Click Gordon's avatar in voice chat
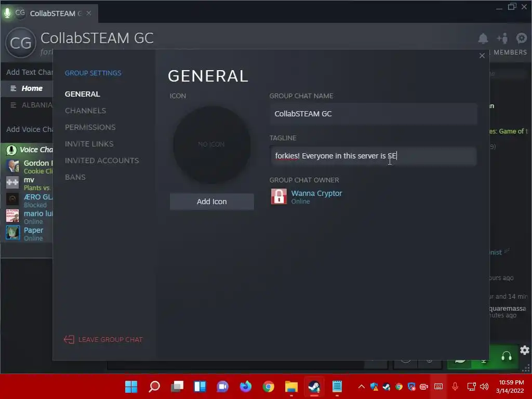Viewport: 532px width, 399px height. coord(12,166)
